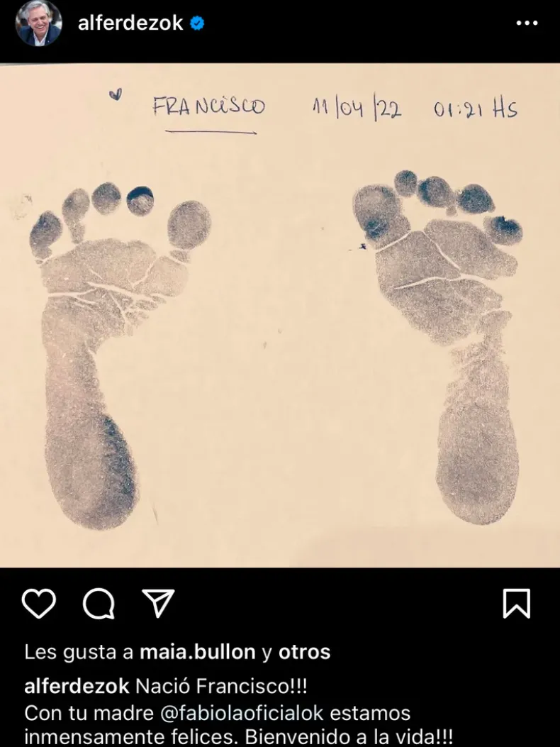Tap the heart like icon
The height and width of the screenshot is (747, 560).
38,604
